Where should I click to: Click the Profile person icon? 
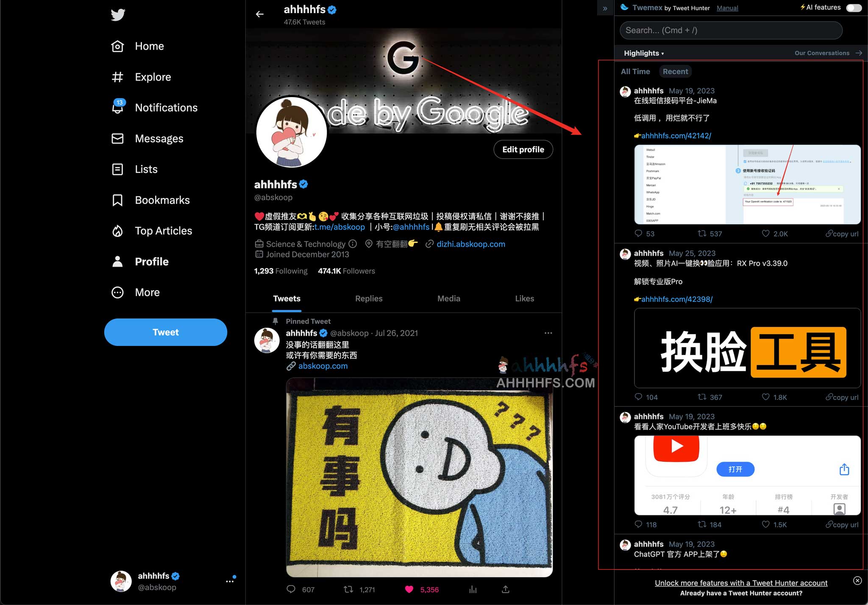coord(118,261)
